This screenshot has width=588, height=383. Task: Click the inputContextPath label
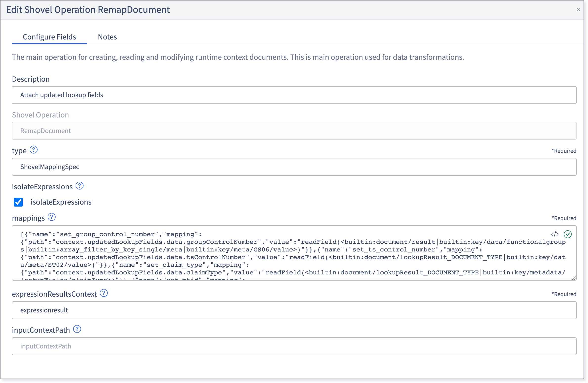point(41,330)
